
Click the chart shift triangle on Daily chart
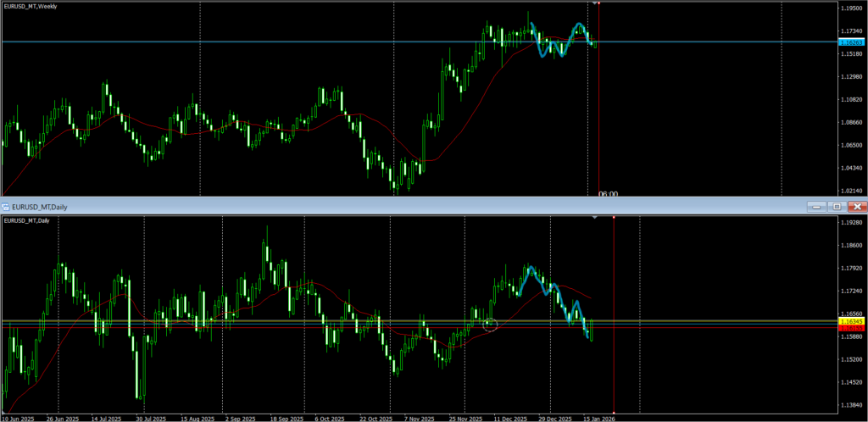tap(595, 218)
